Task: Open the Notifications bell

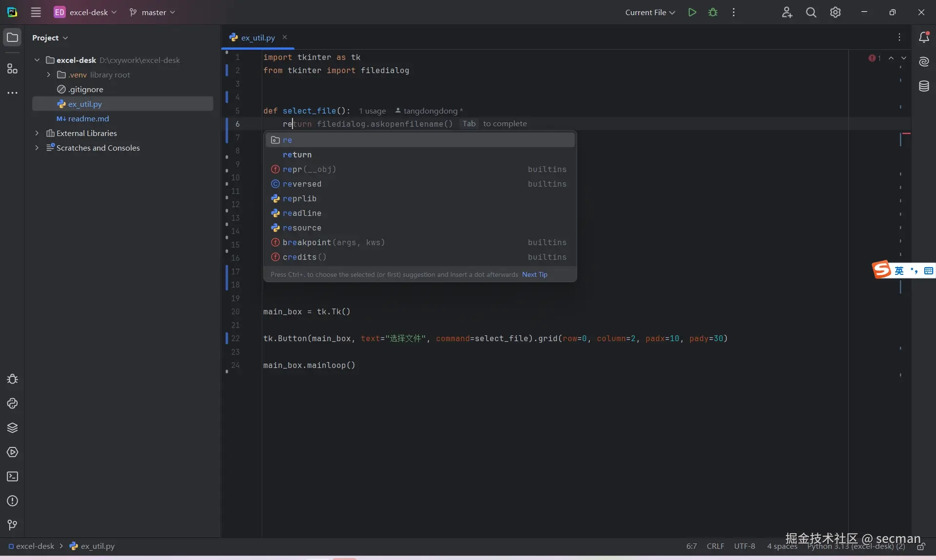Action: 924,38
